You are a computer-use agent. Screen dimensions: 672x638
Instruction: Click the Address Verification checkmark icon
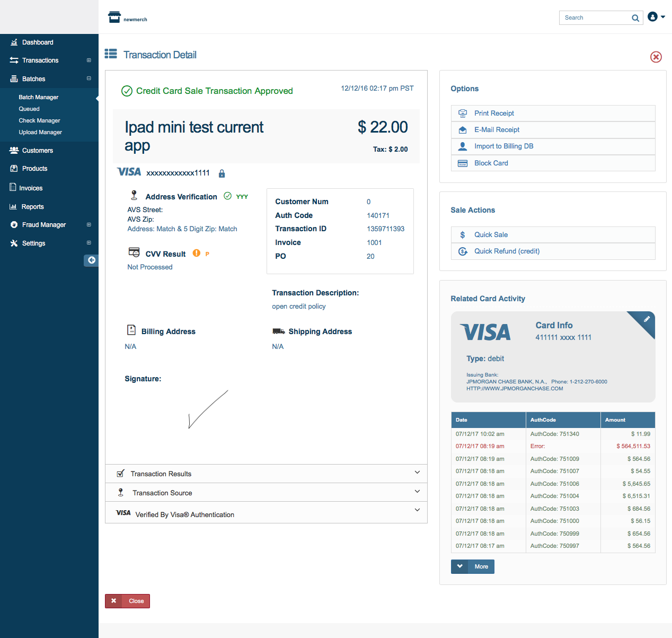[227, 196]
